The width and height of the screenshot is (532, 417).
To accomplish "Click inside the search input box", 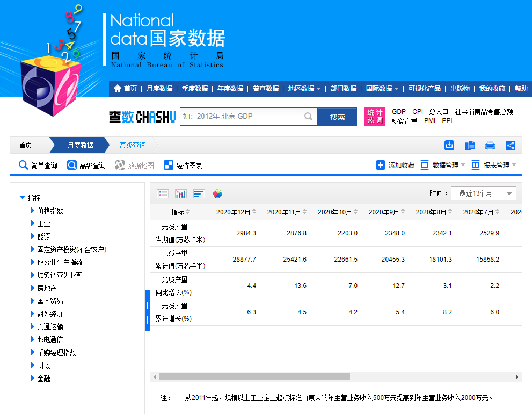I will point(247,117).
